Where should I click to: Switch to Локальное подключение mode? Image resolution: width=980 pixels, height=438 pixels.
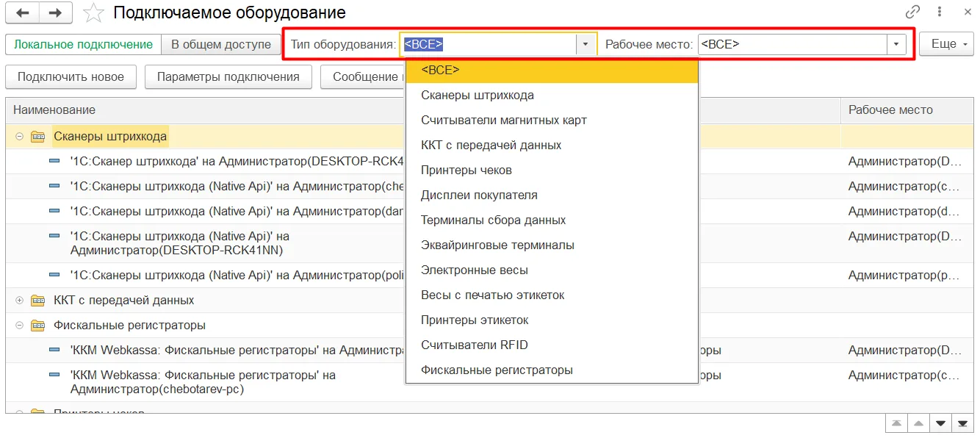pyautogui.click(x=83, y=44)
